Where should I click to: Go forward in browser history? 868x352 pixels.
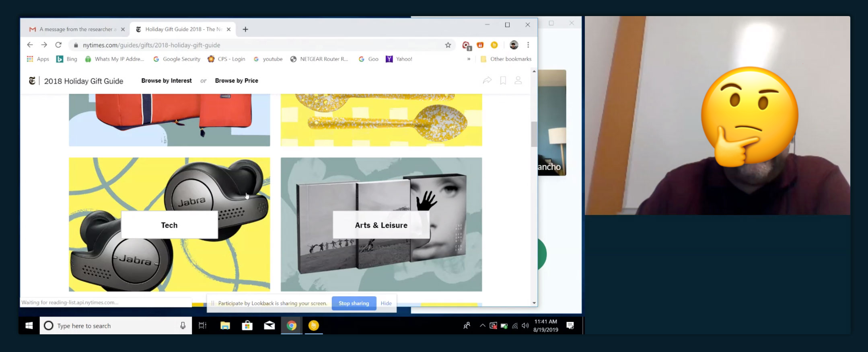click(x=44, y=45)
